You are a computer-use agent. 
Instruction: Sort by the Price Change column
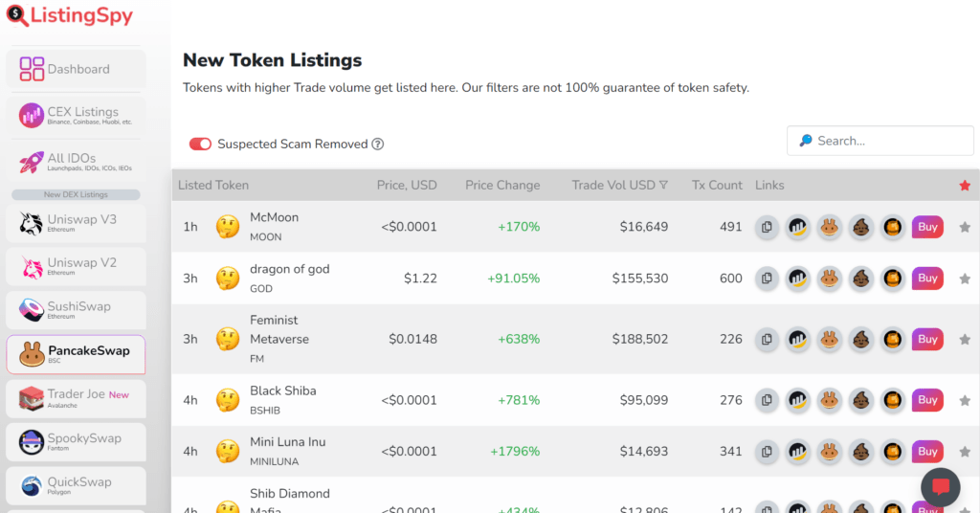[x=502, y=186]
